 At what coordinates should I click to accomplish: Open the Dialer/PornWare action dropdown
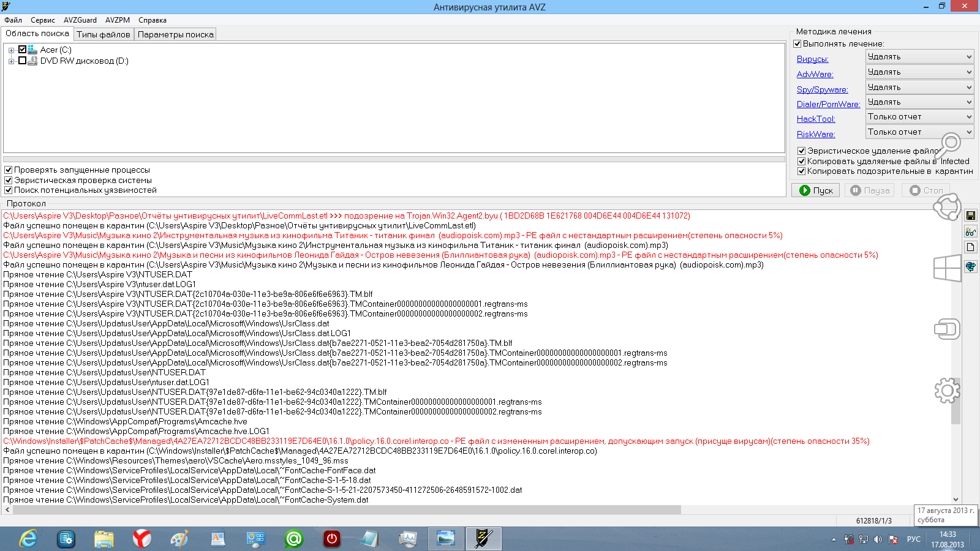(919, 102)
